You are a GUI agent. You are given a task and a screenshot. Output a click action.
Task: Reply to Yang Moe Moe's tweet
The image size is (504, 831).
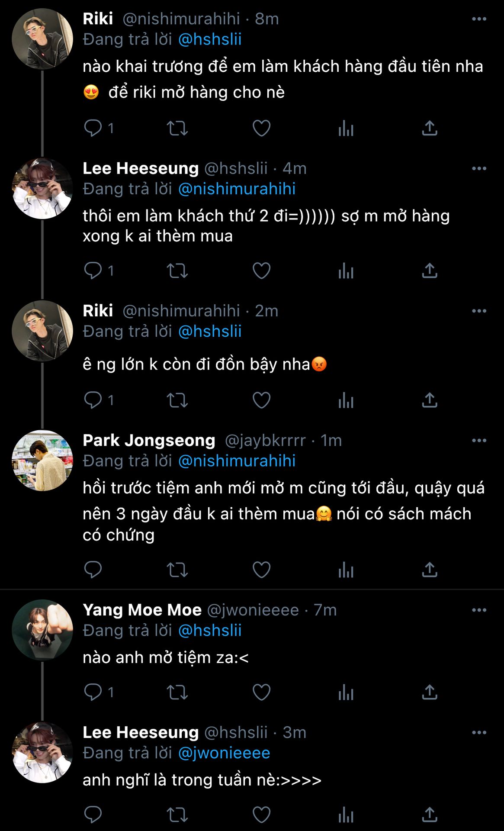click(x=93, y=692)
